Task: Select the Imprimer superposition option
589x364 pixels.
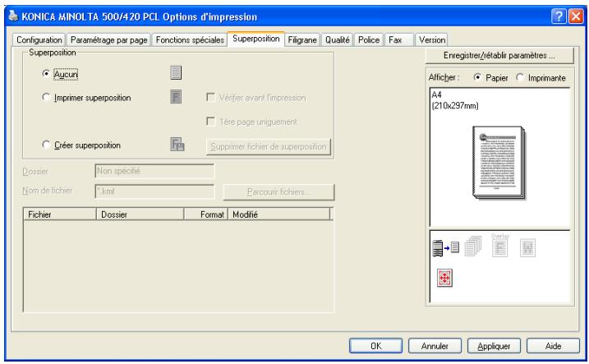Action: pyautogui.click(x=46, y=98)
